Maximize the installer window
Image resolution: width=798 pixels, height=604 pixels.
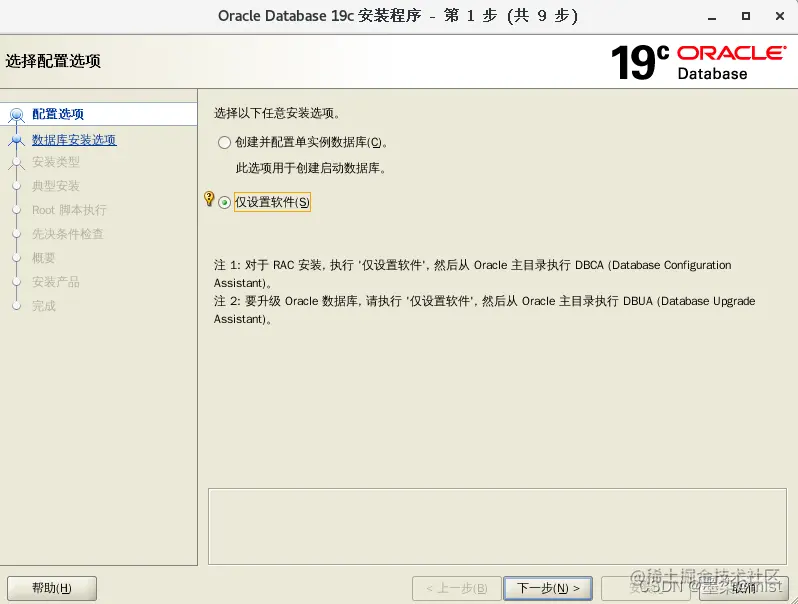point(746,16)
